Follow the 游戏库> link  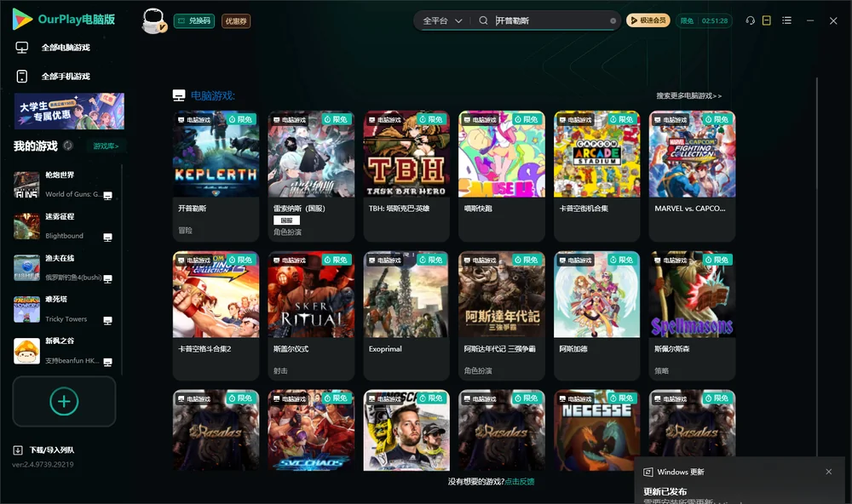[x=106, y=146]
